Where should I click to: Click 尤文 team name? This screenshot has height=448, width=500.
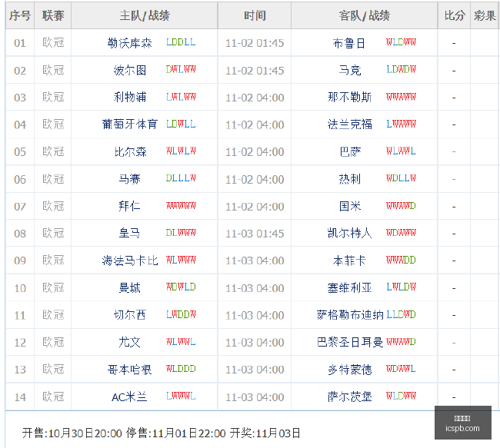coord(129,342)
